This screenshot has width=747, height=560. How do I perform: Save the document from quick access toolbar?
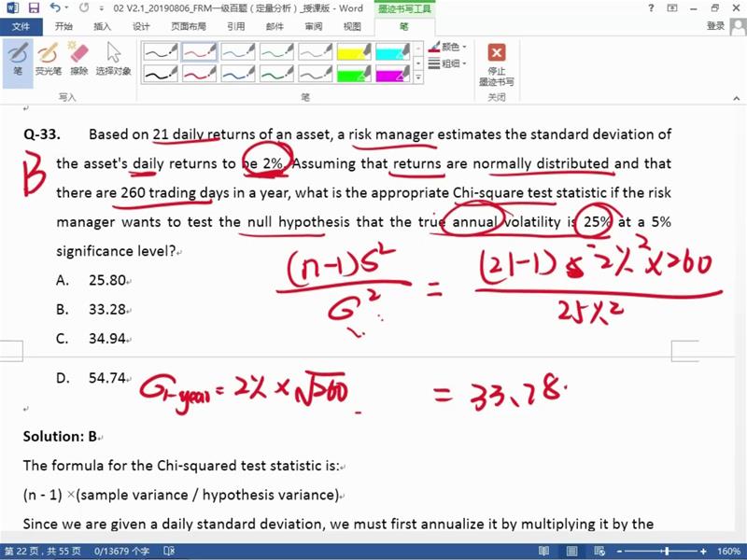[x=34, y=8]
